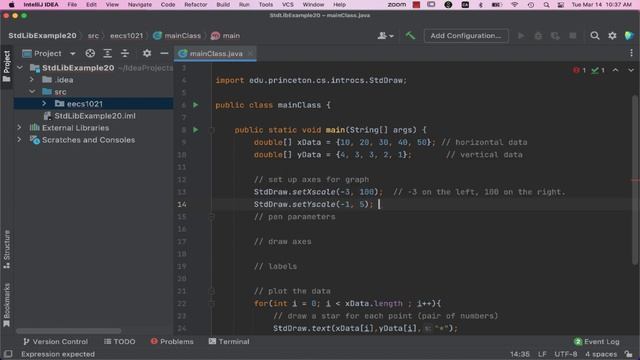640x360 pixels.
Task: Open the Problems tool window
Action: point(171,341)
